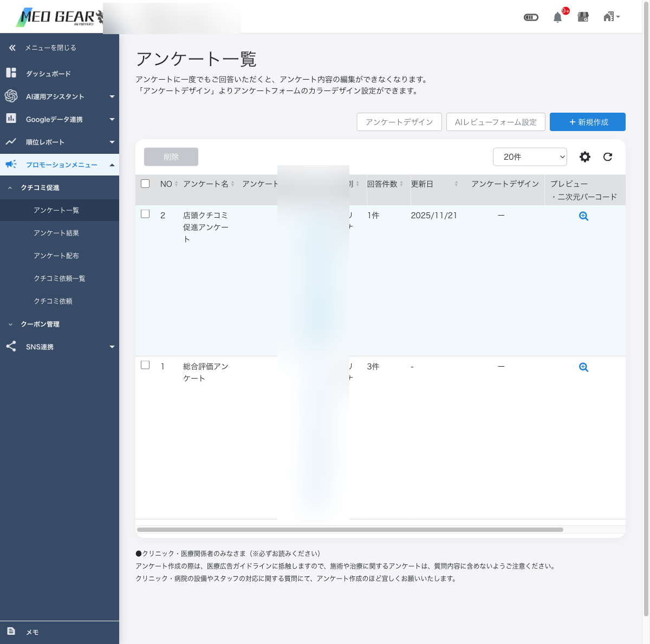
Task: Click 1件 response count cell
Action: click(373, 216)
